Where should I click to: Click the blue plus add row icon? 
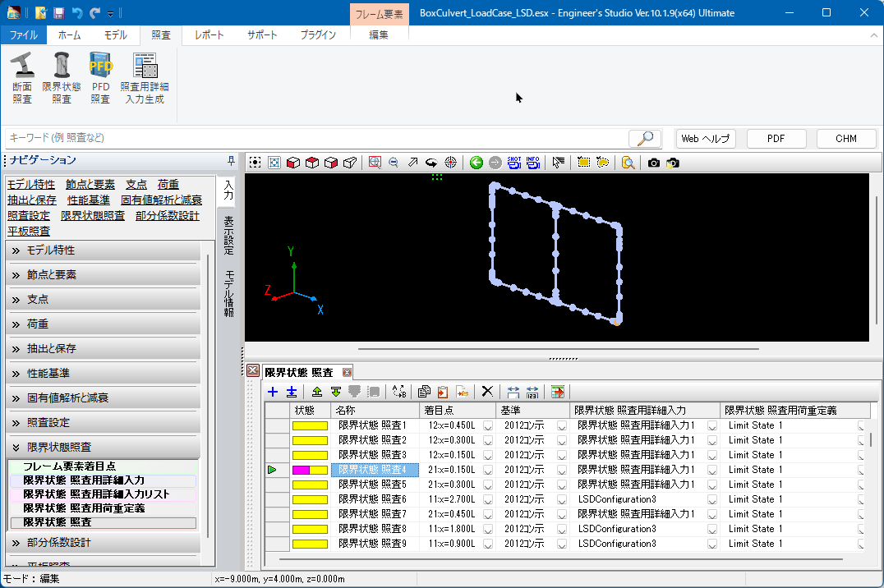click(274, 392)
